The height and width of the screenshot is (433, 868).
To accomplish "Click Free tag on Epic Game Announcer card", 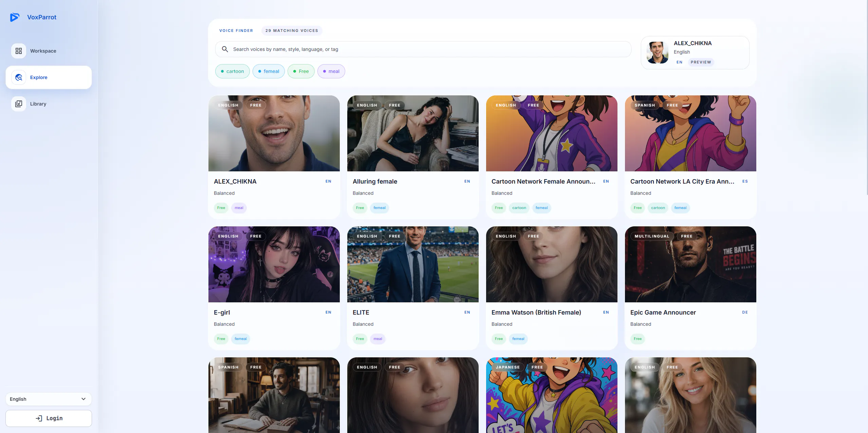I will (638, 339).
